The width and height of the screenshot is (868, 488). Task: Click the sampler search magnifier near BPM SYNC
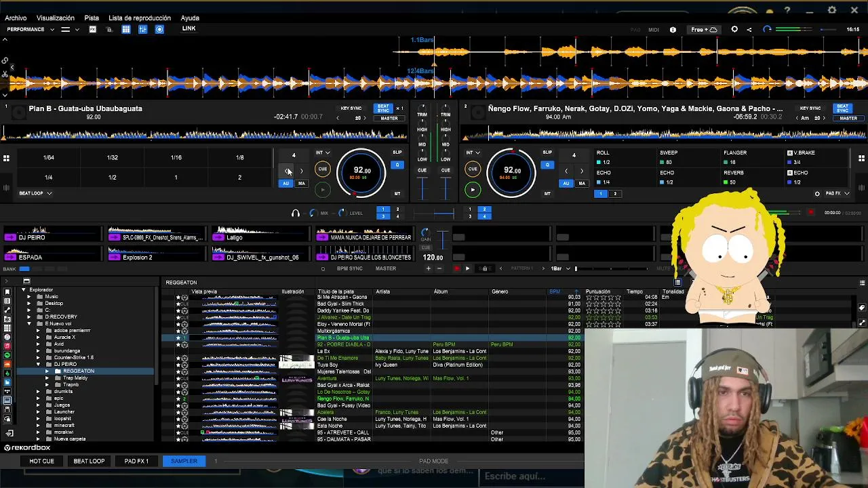click(323, 269)
